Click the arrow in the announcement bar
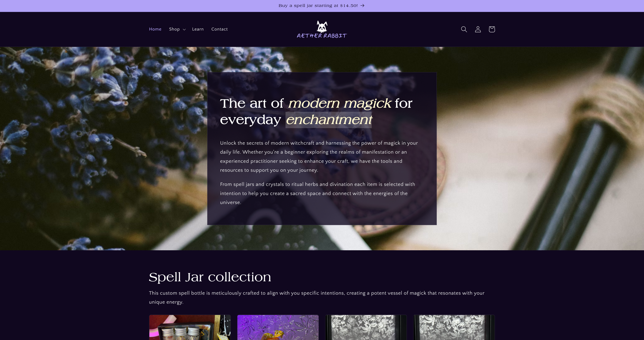The width and height of the screenshot is (644, 340). 362,6
